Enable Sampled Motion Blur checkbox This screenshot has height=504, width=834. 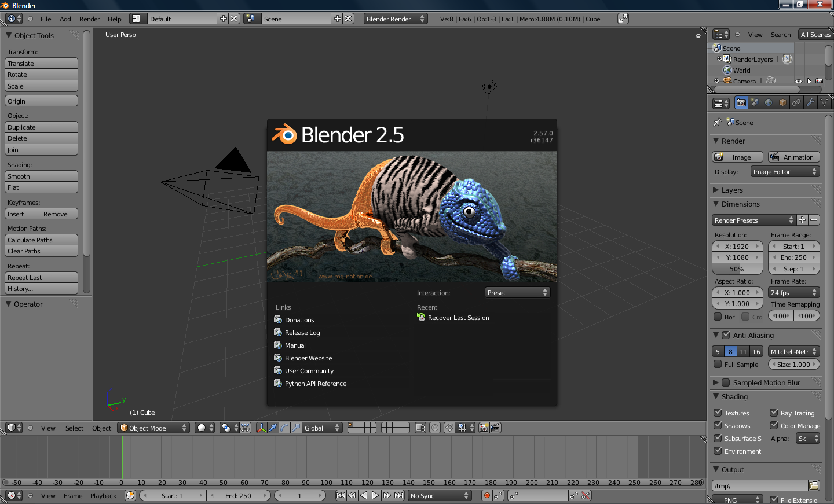click(726, 382)
